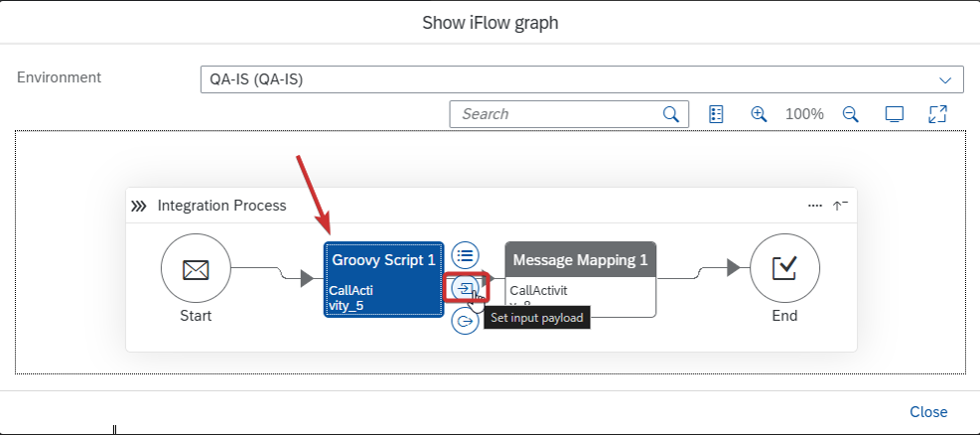The width and height of the screenshot is (980, 435).
Task: Enter full screen mode for graph
Action: click(937, 114)
